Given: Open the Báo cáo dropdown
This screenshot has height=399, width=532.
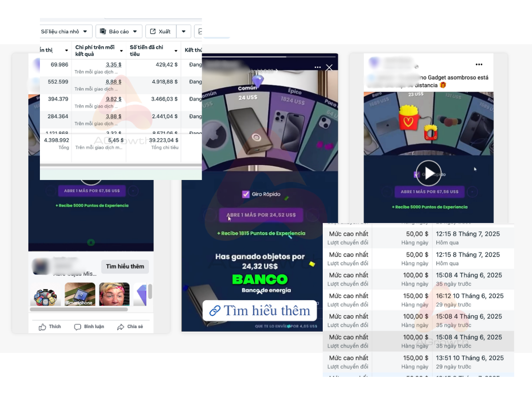Looking at the screenshot, I should 119,31.
